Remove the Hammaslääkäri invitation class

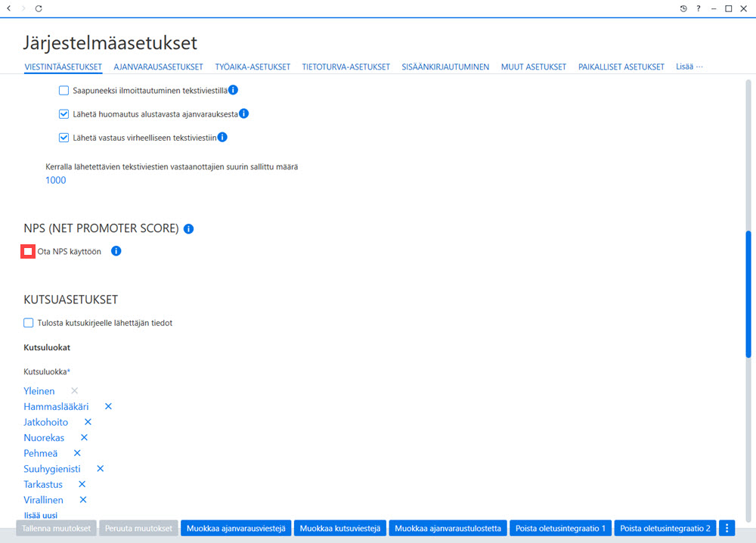point(108,406)
